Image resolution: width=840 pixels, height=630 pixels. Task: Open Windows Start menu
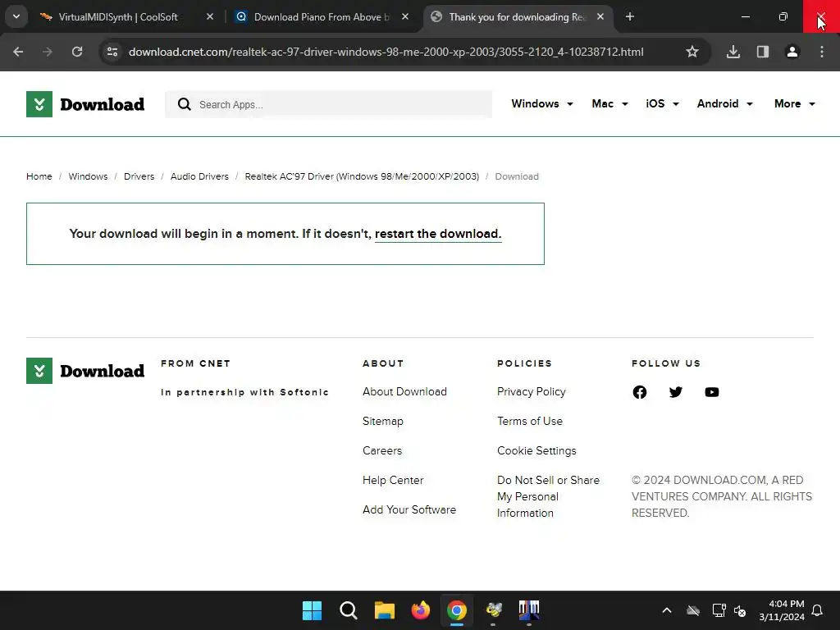click(x=312, y=610)
